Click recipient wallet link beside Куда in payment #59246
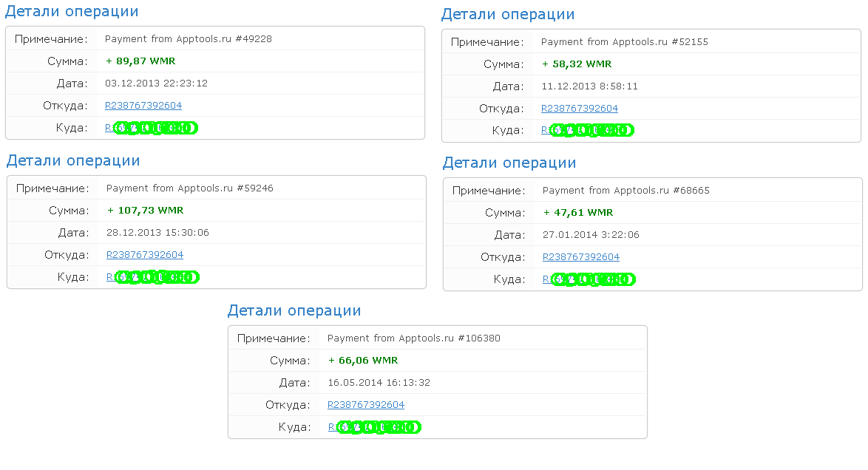The height and width of the screenshot is (470, 868). (x=152, y=277)
